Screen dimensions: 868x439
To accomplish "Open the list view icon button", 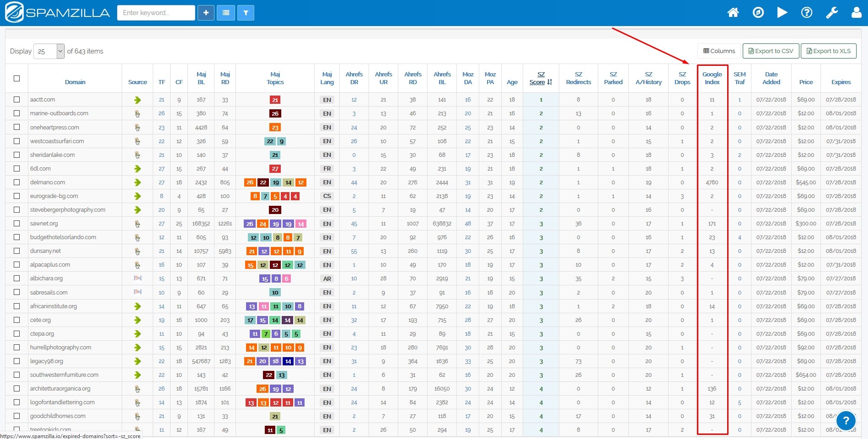I will pos(226,13).
